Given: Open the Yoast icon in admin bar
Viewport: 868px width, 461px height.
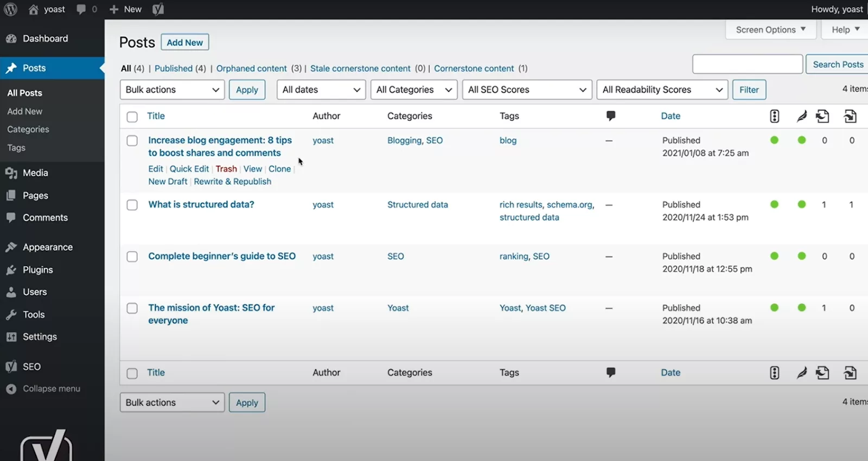Looking at the screenshot, I should [158, 9].
